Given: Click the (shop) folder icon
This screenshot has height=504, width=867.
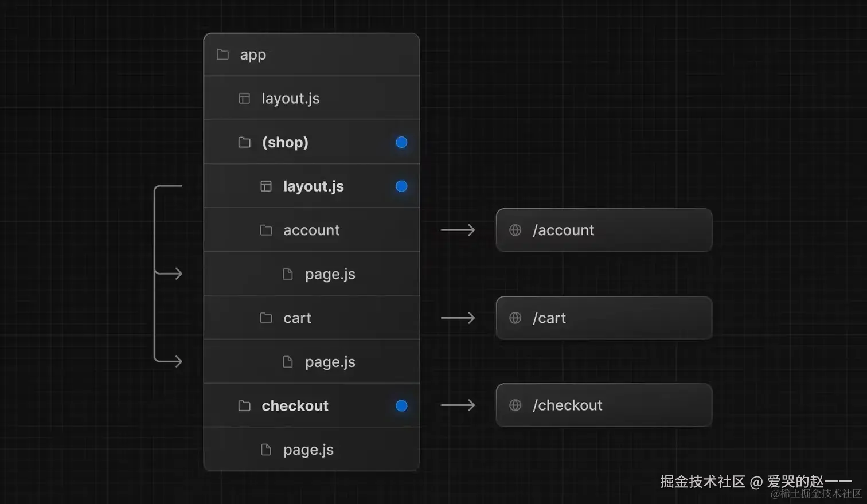Looking at the screenshot, I should tap(244, 142).
